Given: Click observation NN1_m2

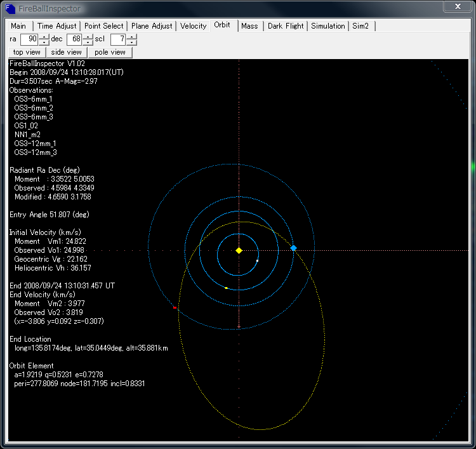Looking at the screenshot, I should coord(27,135).
